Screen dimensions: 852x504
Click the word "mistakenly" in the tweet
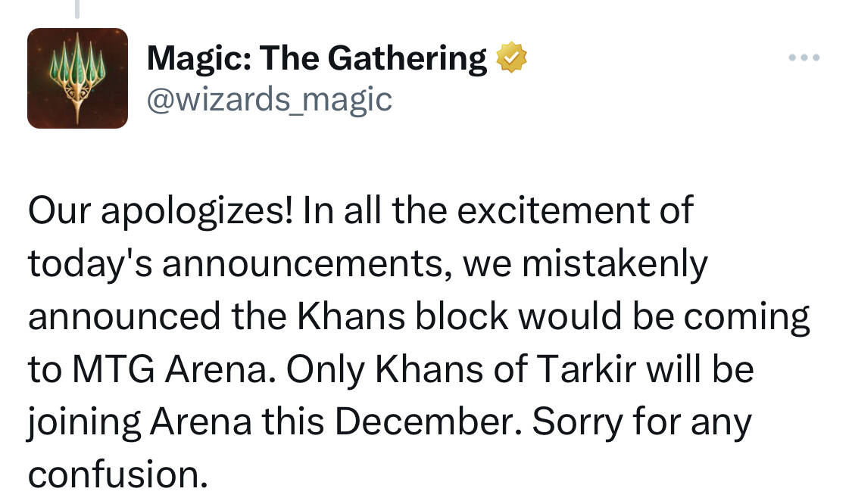coord(615,264)
